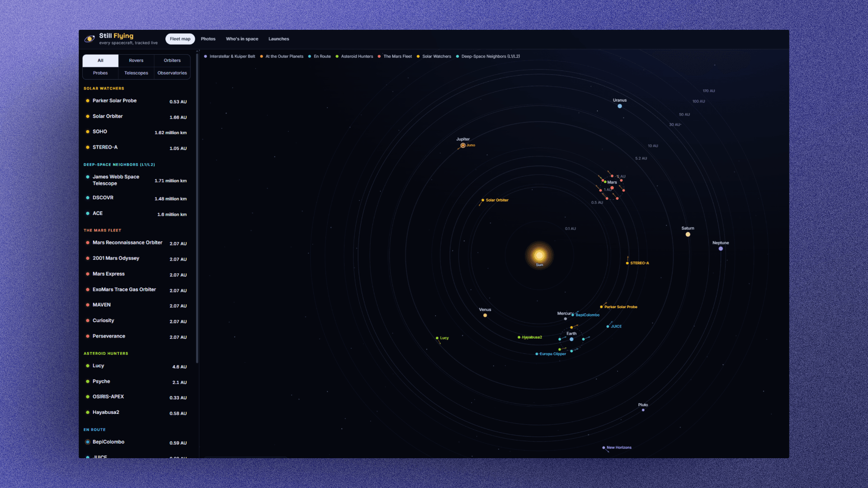Select the Telescopes filter tab

136,73
